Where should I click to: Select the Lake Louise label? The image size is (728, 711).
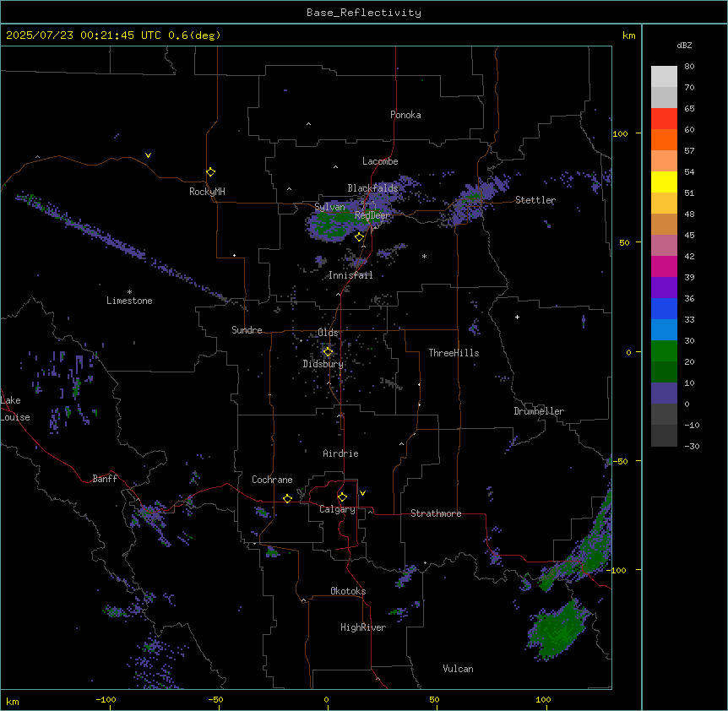15,409
